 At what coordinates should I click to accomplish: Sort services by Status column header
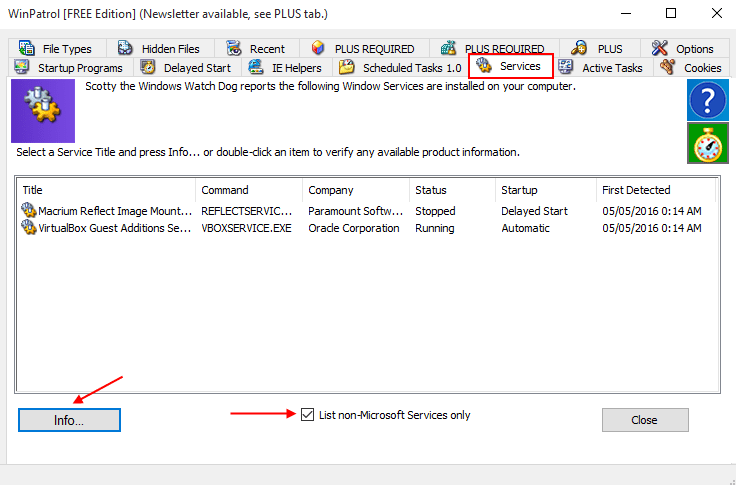tap(452, 190)
